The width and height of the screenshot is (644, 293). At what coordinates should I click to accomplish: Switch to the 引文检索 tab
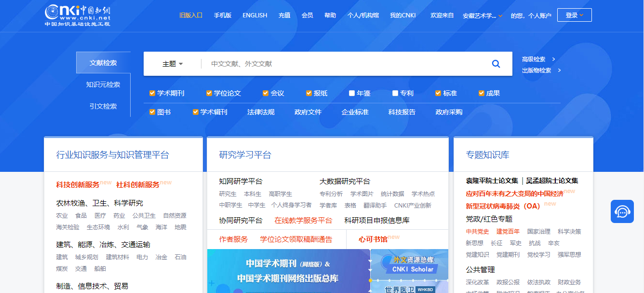[x=103, y=106]
